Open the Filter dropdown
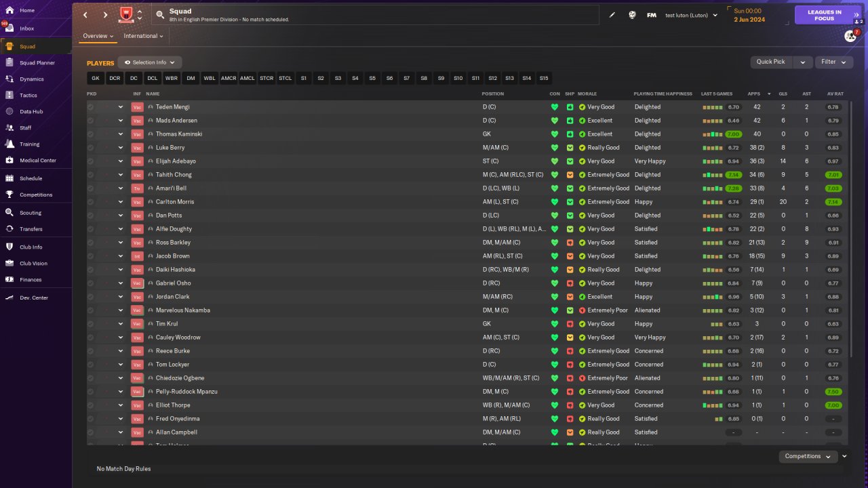Screen dimensions: 868x488 [834, 62]
